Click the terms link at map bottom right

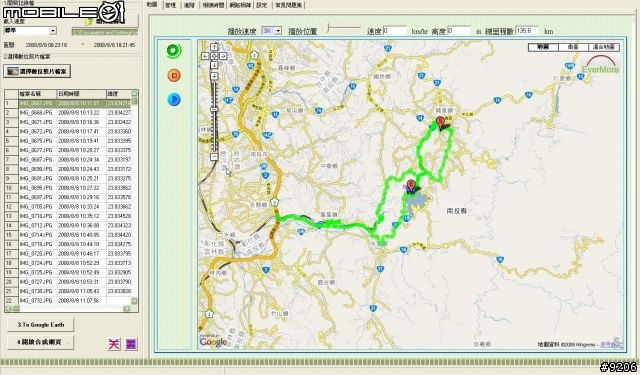click(611, 345)
